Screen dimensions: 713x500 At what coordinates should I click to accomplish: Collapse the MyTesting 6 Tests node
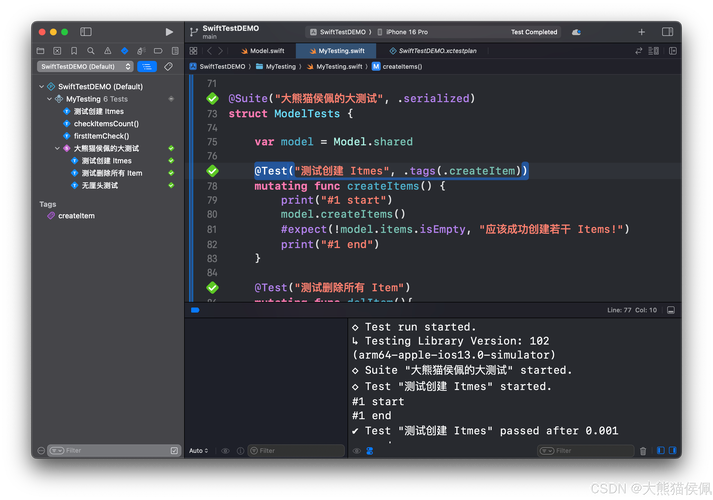click(x=49, y=99)
